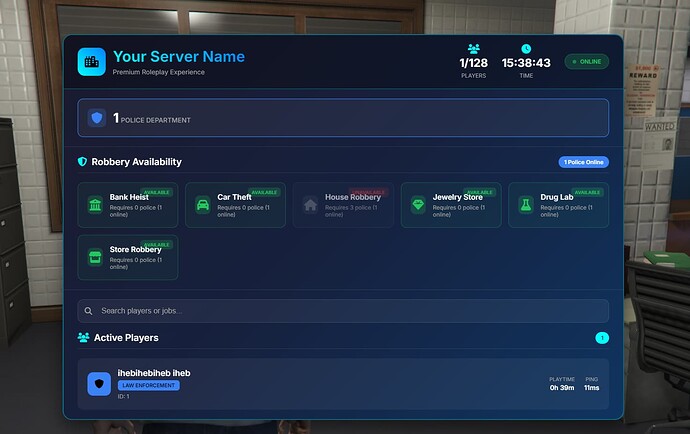Click the LAW ENFORCEMENT job tag

[148, 385]
